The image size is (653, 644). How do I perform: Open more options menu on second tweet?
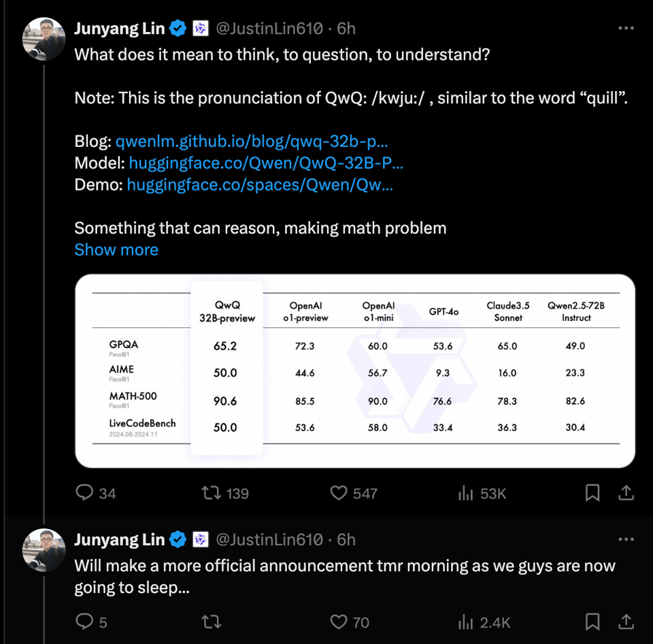(626, 539)
